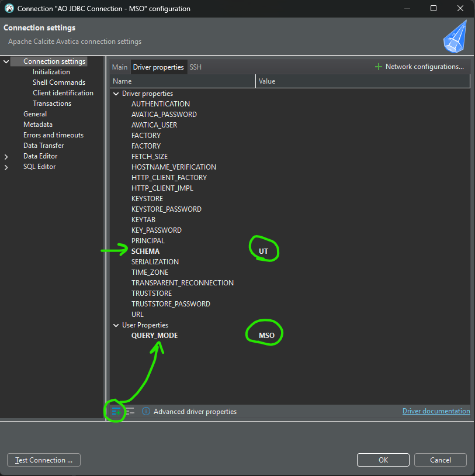The image size is (475, 476).
Task: Click the Advanced driver properties info icon
Action: 146,412
